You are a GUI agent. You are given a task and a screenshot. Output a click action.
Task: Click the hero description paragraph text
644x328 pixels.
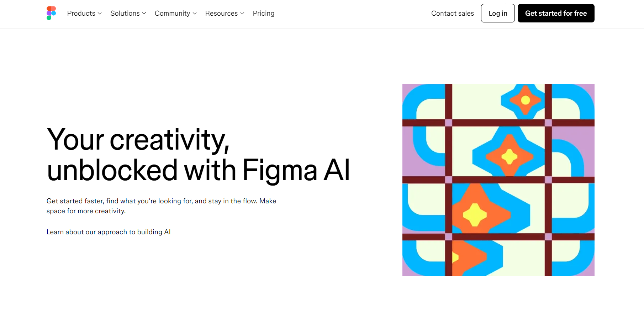[x=161, y=206]
